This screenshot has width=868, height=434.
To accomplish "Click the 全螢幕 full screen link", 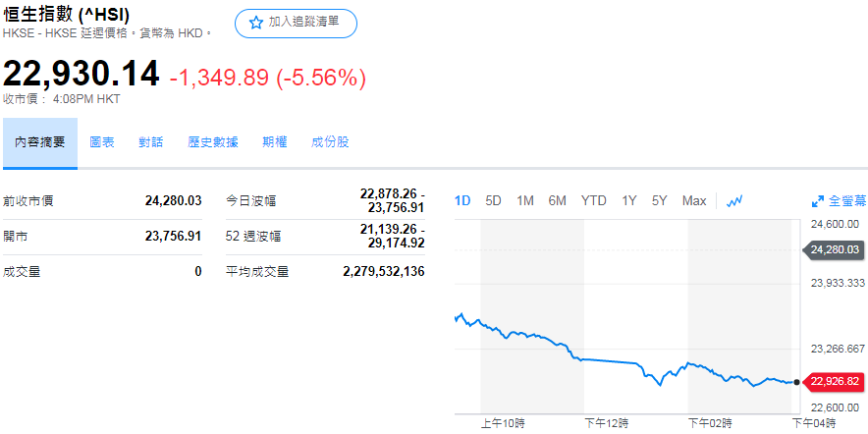I will click(847, 201).
